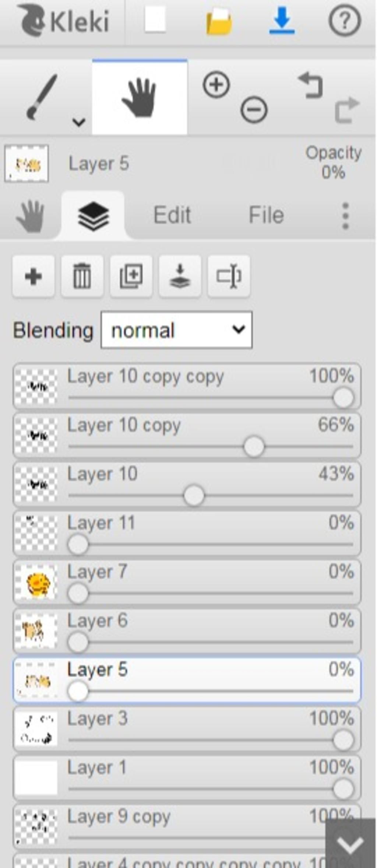Redo the undone action

coord(346,109)
